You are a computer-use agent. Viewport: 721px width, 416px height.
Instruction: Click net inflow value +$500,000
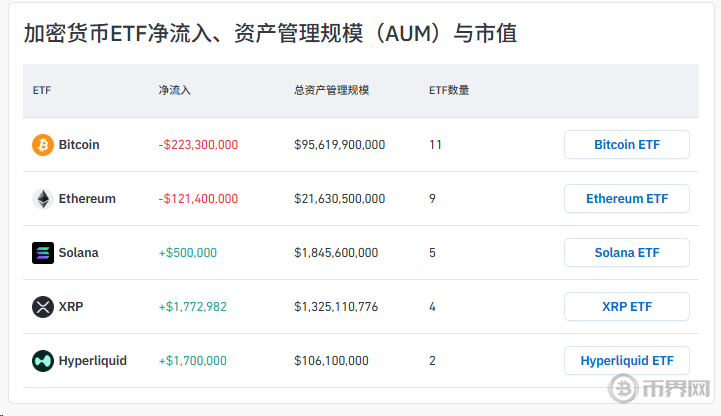pyautogui.click(x=188, y=253)
